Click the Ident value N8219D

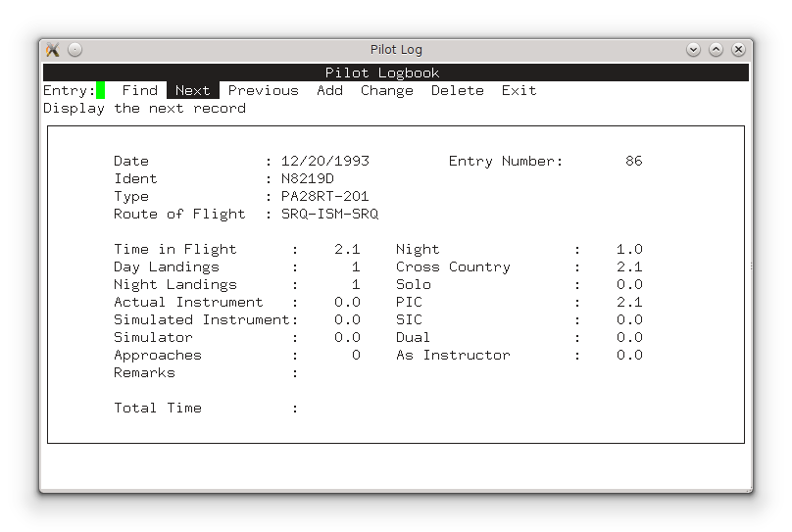tap(307, 178)
